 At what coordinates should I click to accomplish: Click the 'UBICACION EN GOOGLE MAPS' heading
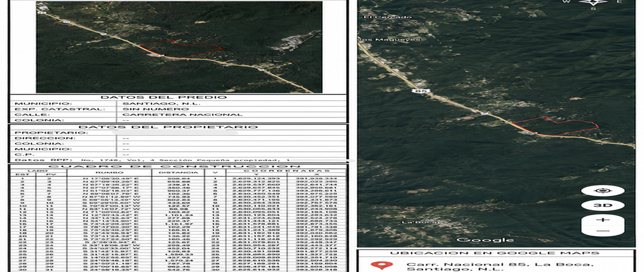pyautogui.click(x=495, y=253)
